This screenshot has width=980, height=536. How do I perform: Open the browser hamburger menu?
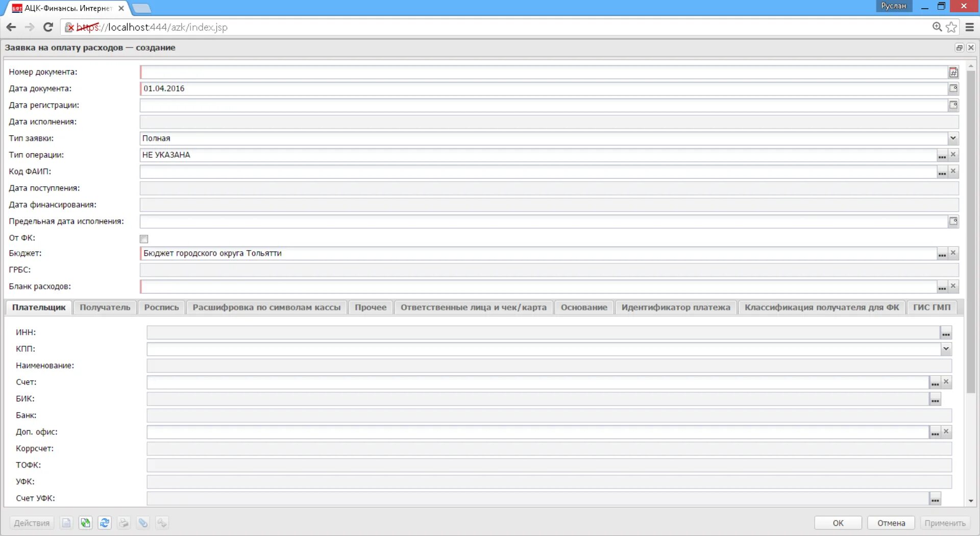(x=969, y=27)
